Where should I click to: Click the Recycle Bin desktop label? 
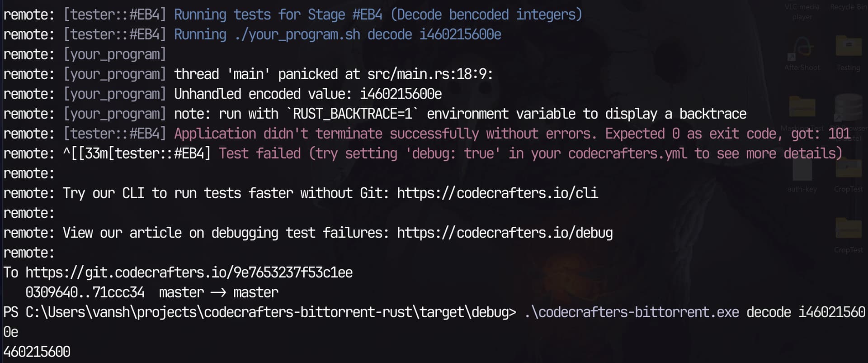pos(849,7)
